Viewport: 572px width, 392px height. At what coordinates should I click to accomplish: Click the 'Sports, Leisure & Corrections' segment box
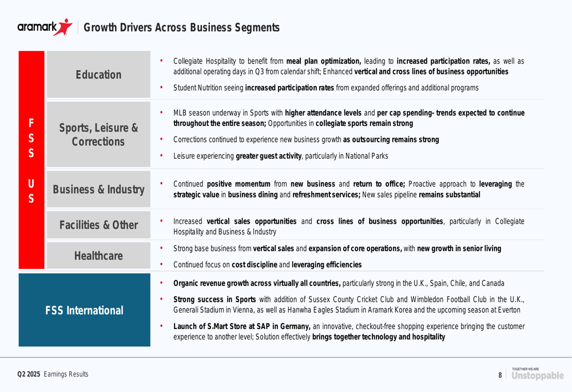click(x=98, y=134)
